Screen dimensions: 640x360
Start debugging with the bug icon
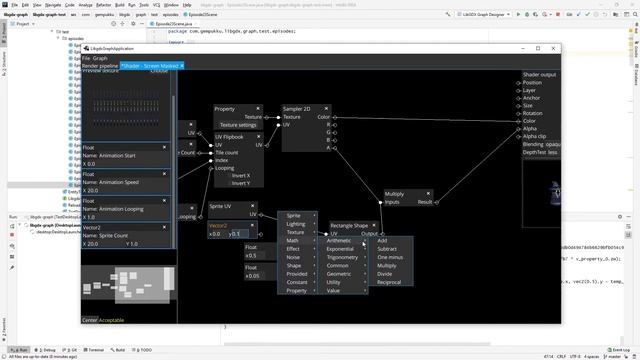point(527,14)
